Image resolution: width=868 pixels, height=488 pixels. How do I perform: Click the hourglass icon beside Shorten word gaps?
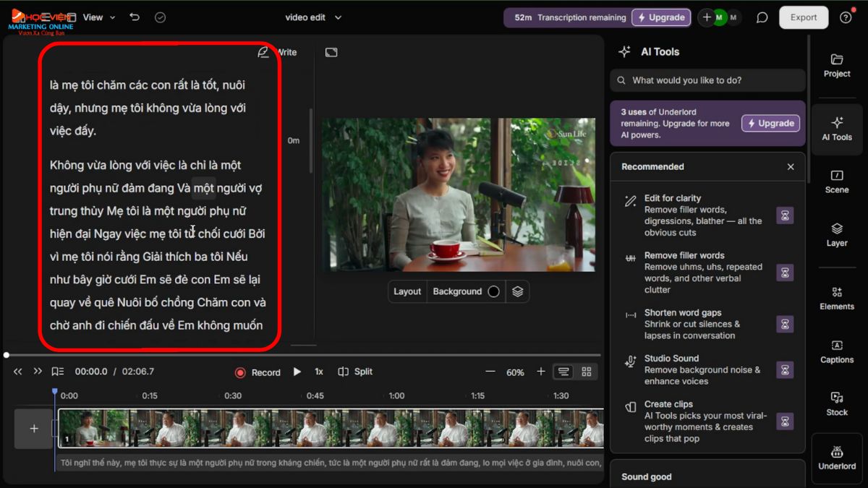pos(785,324)
